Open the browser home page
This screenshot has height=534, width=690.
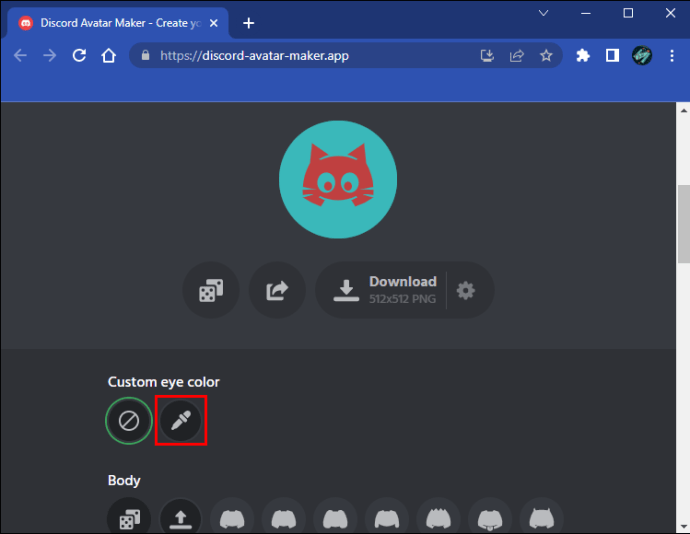[x=108, y=55]
